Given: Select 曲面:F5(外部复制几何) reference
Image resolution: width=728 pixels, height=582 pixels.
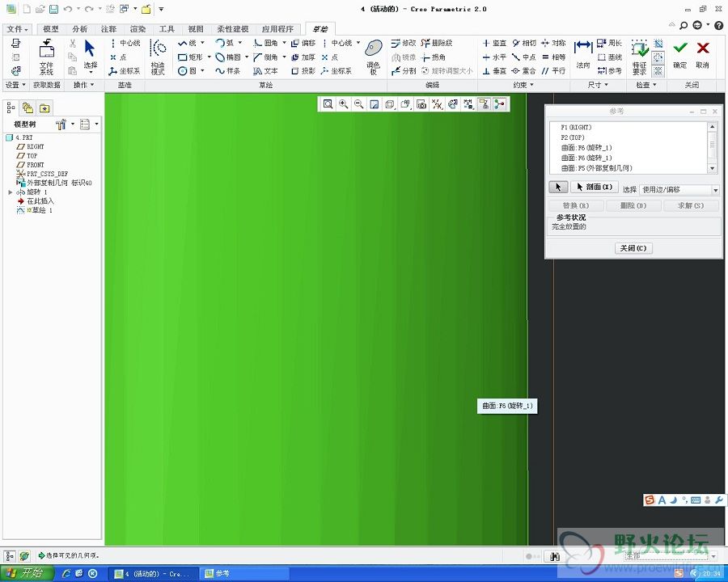Looking at the screenshot, I should (597, 168).
